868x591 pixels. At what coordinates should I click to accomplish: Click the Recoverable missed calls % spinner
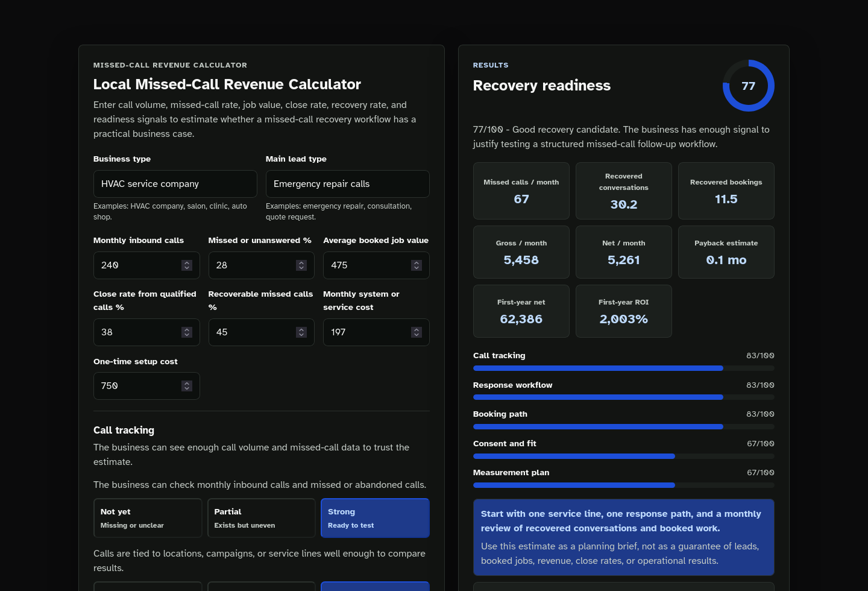point(301,332)
